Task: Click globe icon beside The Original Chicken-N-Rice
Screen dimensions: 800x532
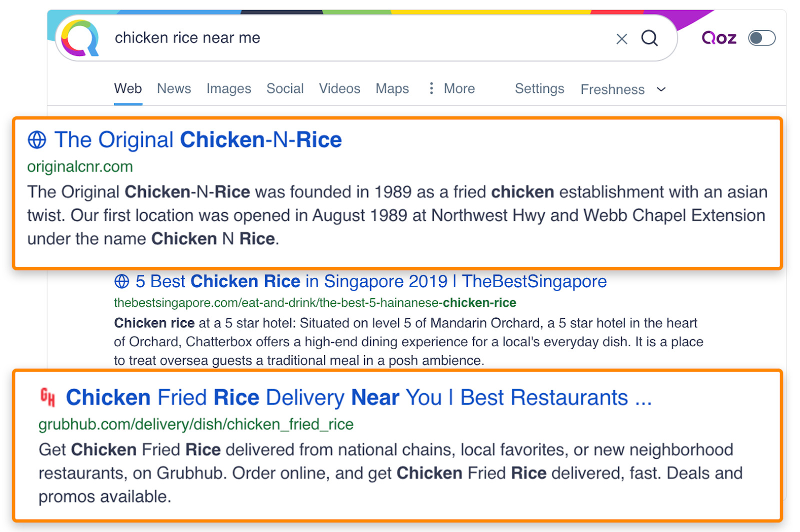Action: (37, 140)
